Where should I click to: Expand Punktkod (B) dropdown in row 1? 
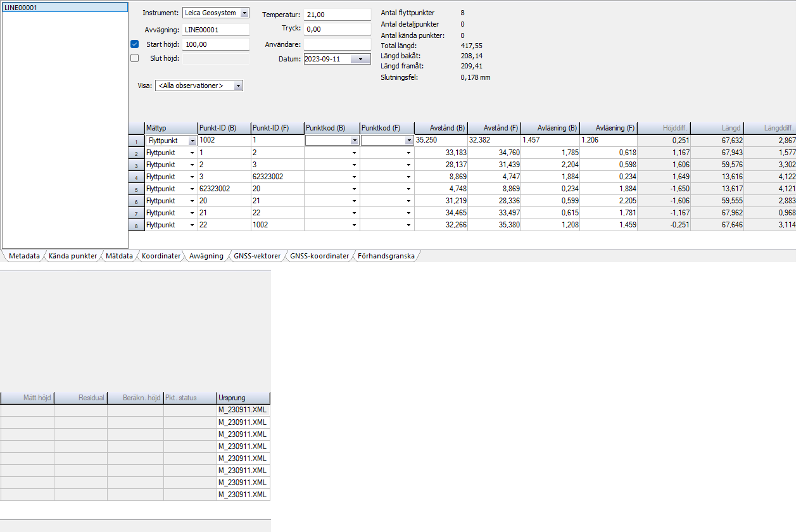point(354,141)
